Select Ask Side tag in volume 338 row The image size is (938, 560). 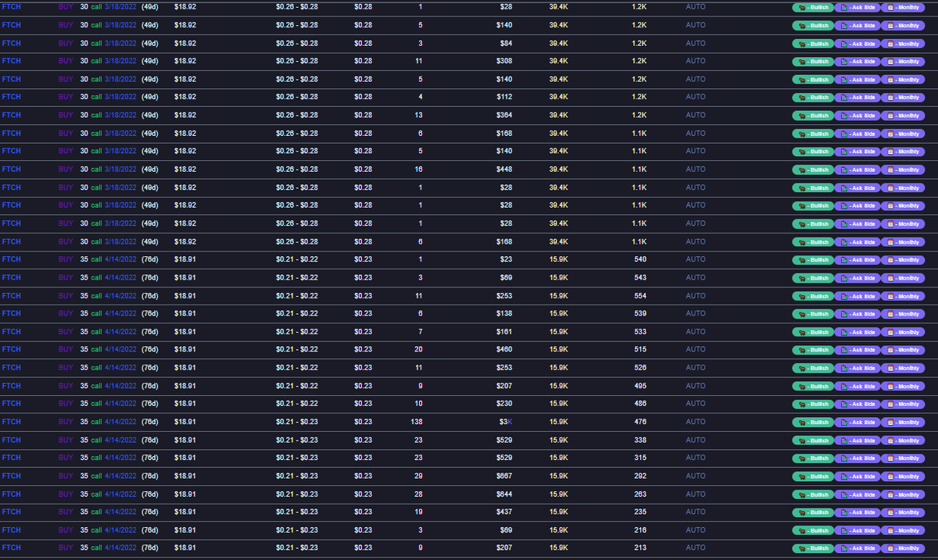click(x=857, y=441)
